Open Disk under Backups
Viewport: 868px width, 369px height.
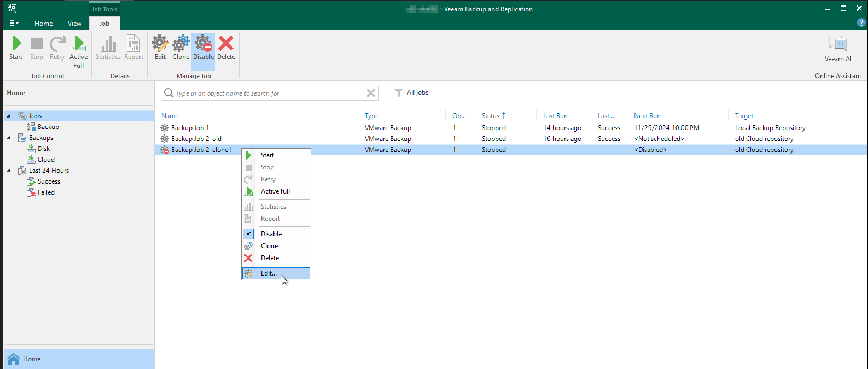pos(44,149)
